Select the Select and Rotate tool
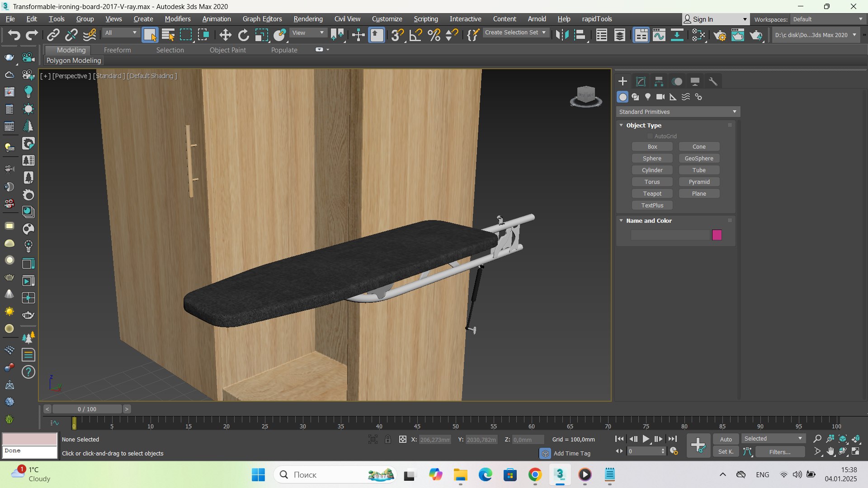This screenshot has width=868, height=488. [x=244, y=35]
